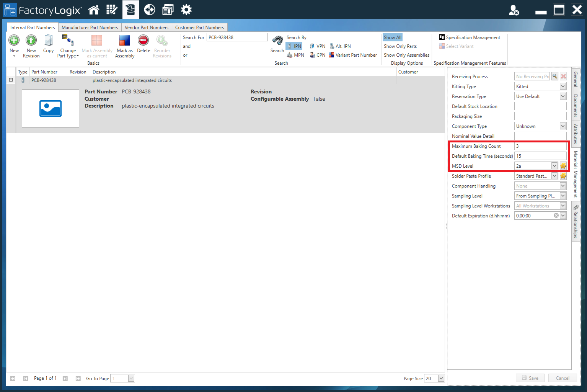The height and width of the screenshot is (392, 587).
Task: Clear the Default Expiration value
Action: (x=556, y=216)
